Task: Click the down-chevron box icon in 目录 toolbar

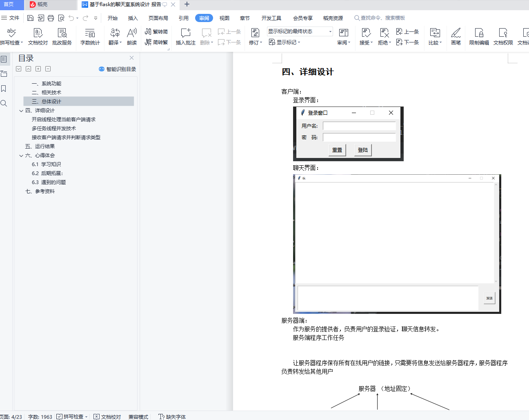Action: (19, 69)
